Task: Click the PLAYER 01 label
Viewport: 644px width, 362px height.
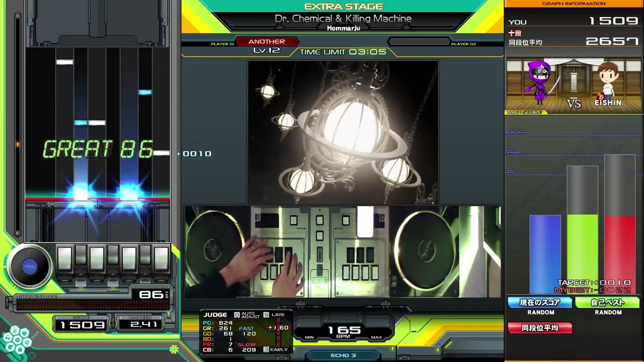Action: (222, 44)
